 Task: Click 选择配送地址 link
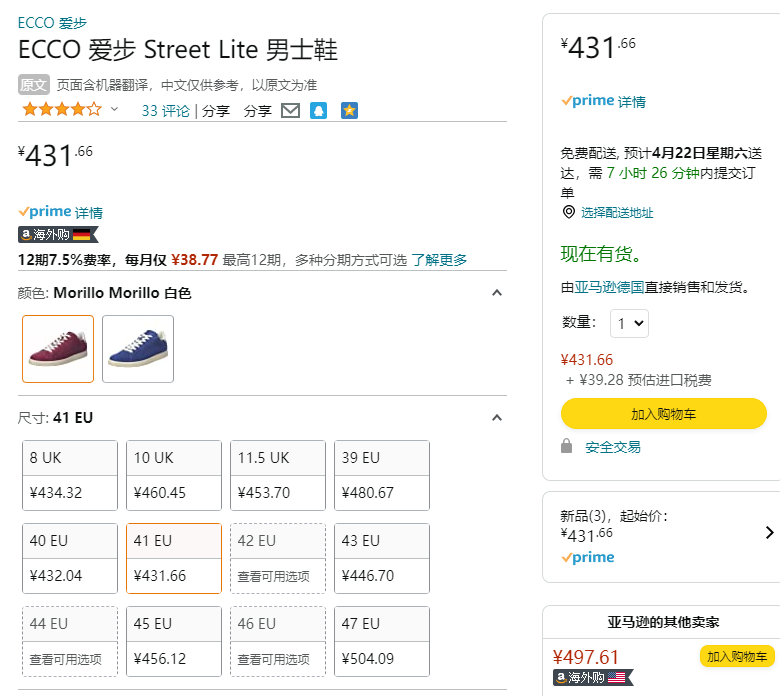pos(617,212)
